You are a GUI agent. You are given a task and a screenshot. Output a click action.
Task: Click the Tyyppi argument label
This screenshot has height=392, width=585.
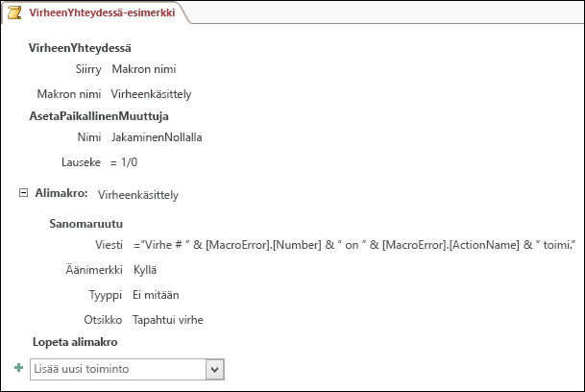106,295
